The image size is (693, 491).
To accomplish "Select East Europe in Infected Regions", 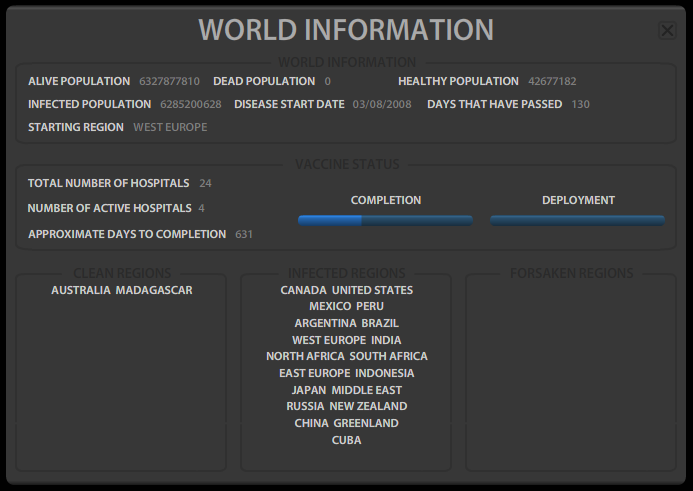I will (315, 373).
